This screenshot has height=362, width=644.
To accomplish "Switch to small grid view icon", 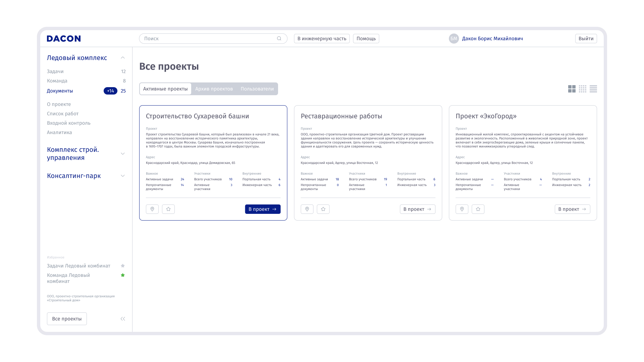I will click(x=583, y=89).
